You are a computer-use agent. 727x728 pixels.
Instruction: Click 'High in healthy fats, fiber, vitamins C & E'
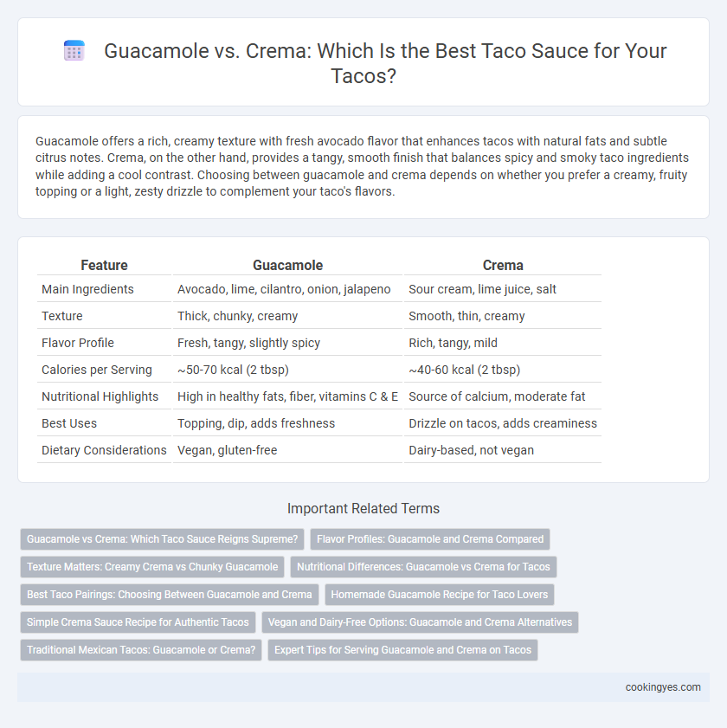point(287,396)
